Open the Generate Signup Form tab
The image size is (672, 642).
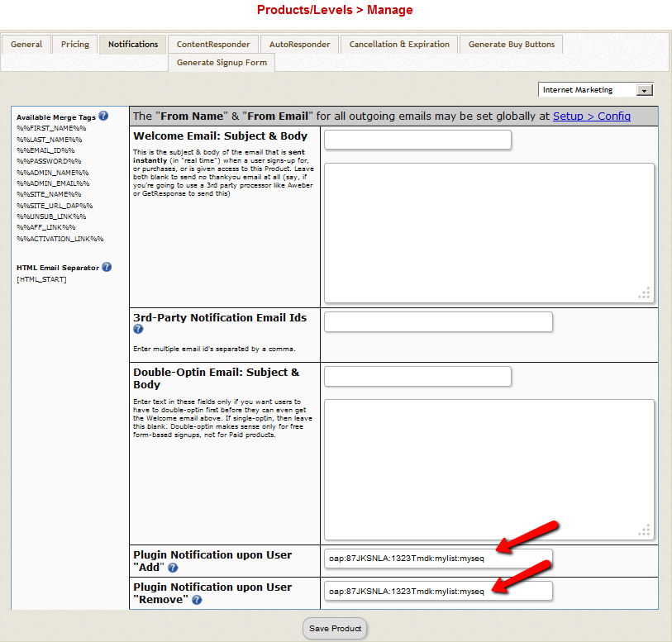point(222,63)
